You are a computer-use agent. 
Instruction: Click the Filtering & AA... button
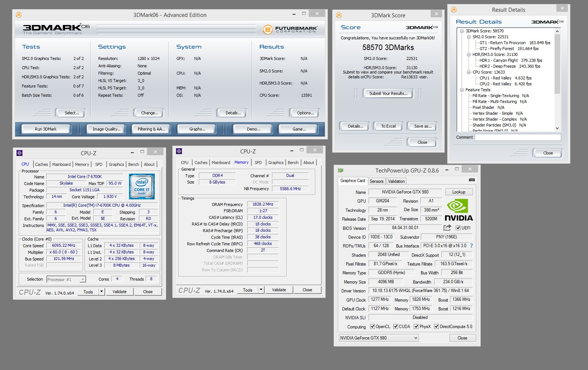(151, 129)
